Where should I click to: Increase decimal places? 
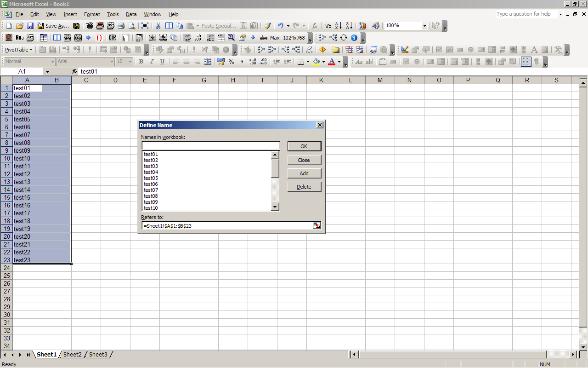(252, 62)
